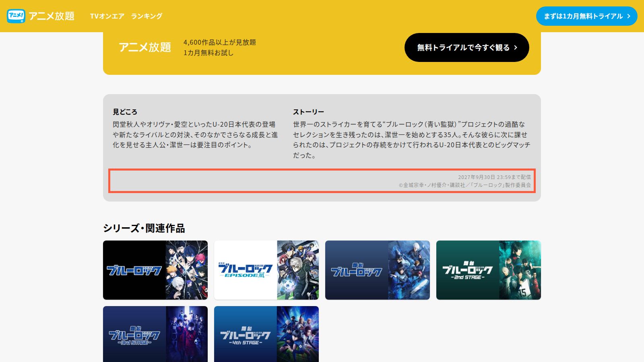The width and height of the screenshot is (644, 362).
Task: Open the 舞台 ブルーロック thumbnail without stage number
Action: pos(378,270)
